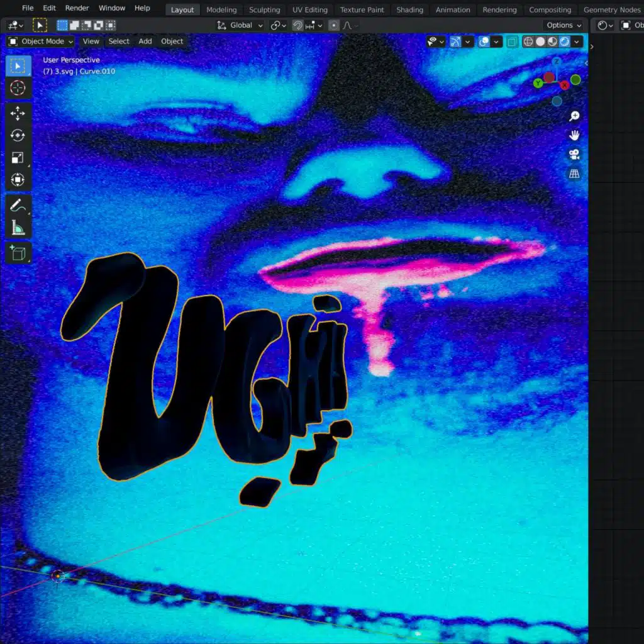Open the Object Mode dropdown
The height and width of the screenshot is (644, 644).
[x=41, y=42]
